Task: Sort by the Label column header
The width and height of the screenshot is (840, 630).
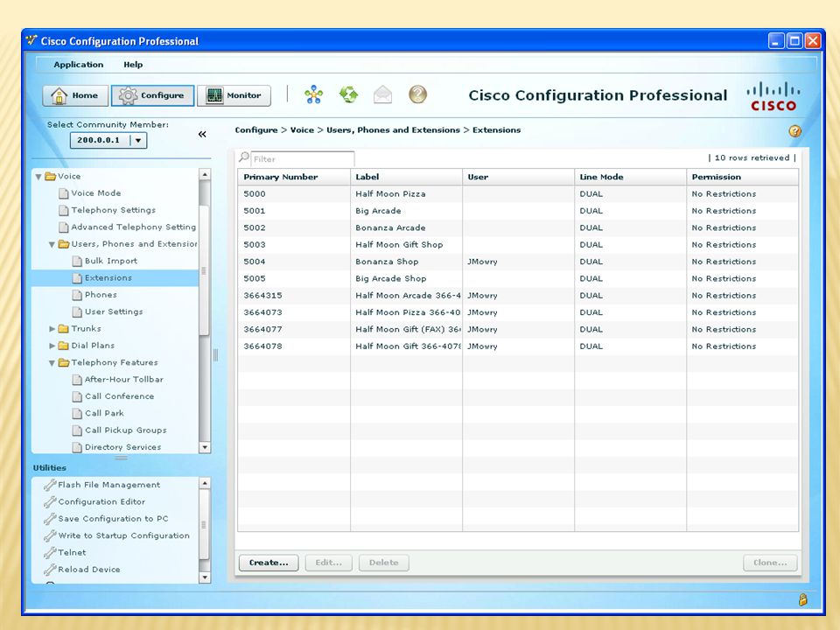Action: [x=407, y=177]
